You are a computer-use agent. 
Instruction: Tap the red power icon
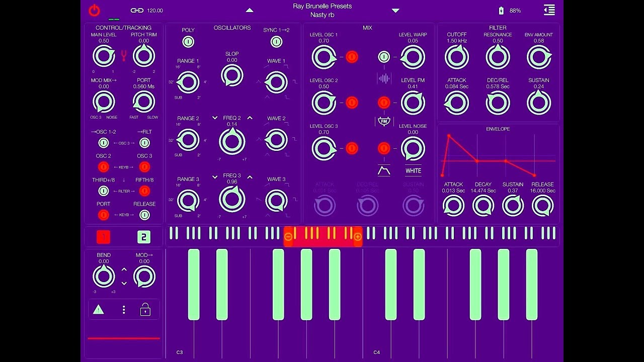tap(94, 10)
